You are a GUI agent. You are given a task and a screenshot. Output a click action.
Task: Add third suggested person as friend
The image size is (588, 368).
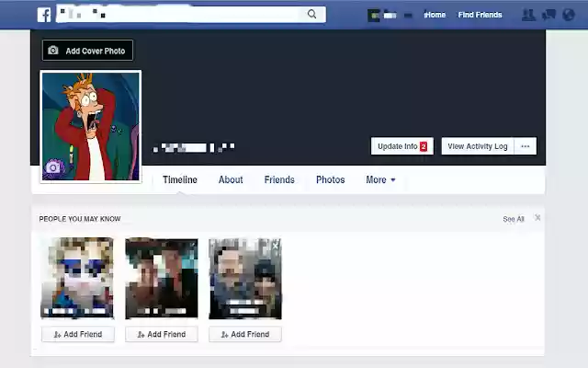click(x=245, y=334)
